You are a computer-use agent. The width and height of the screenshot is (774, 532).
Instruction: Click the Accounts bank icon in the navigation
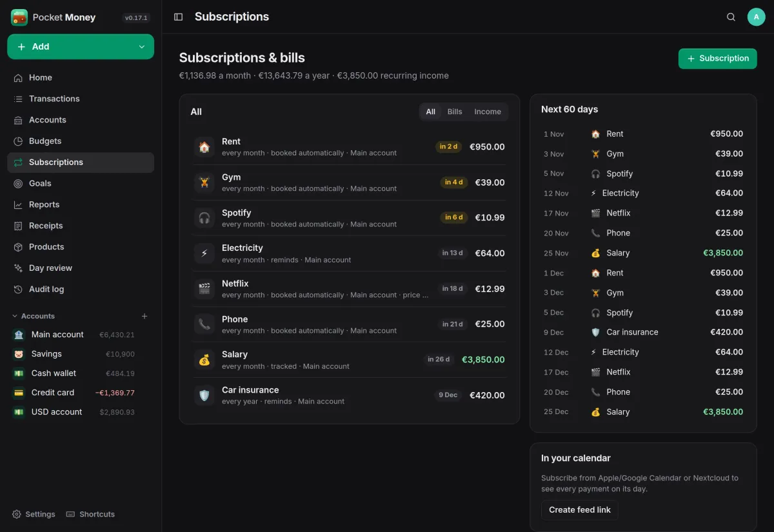pyautogui.click(x=18, y=120)
